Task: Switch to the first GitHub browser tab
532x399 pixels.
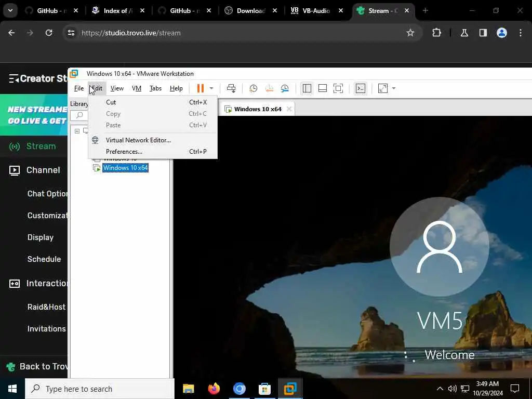Action: (x=51, y=10)
